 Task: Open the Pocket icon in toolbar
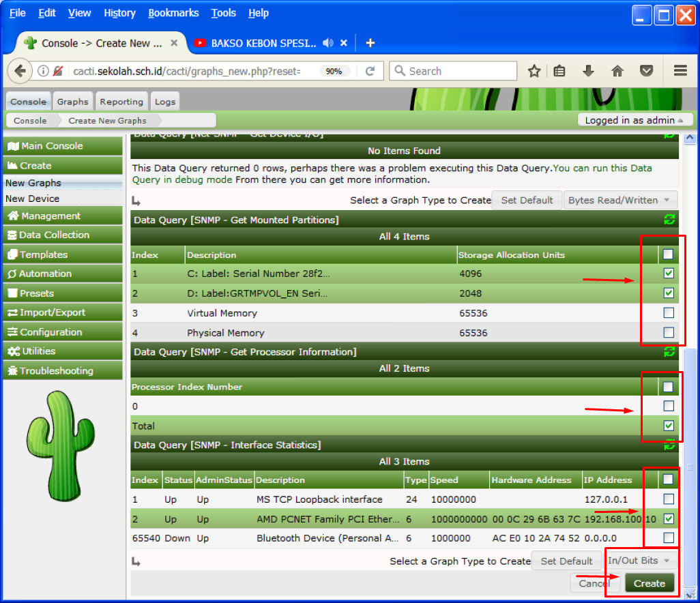646,71
